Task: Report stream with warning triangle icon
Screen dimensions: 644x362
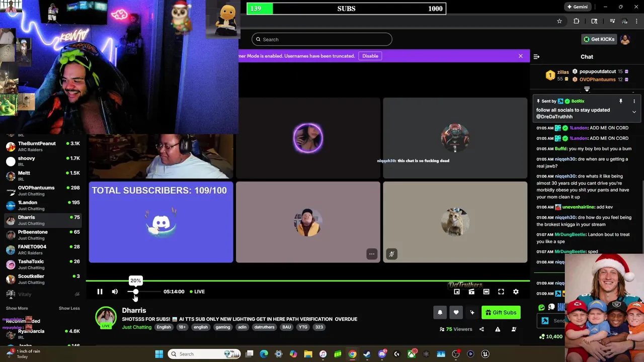Action: tap(498, 329)
